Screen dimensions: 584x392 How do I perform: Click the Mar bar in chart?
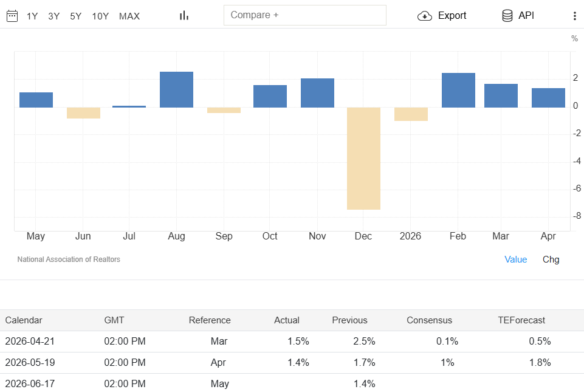tap(501, 96)
